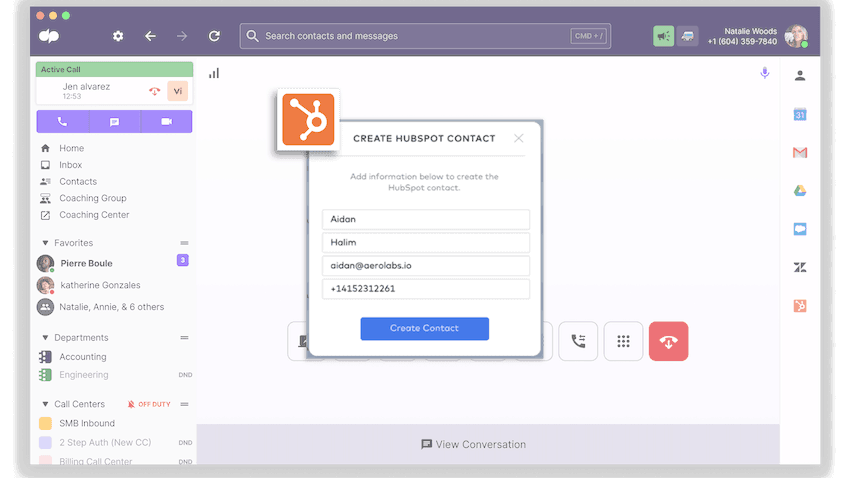Click the email field with aidan@aerolabs.io
Screen dimensions: 850x478
point(425,266)
